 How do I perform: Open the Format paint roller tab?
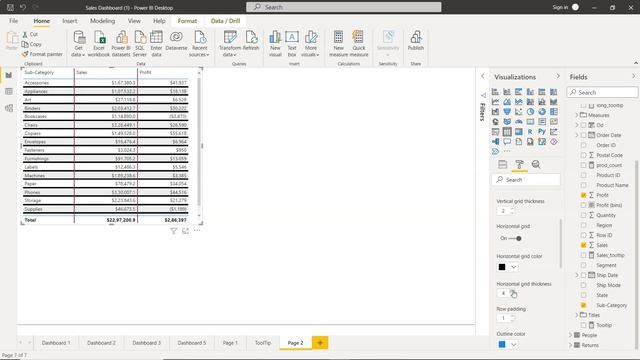click(519, 164)
